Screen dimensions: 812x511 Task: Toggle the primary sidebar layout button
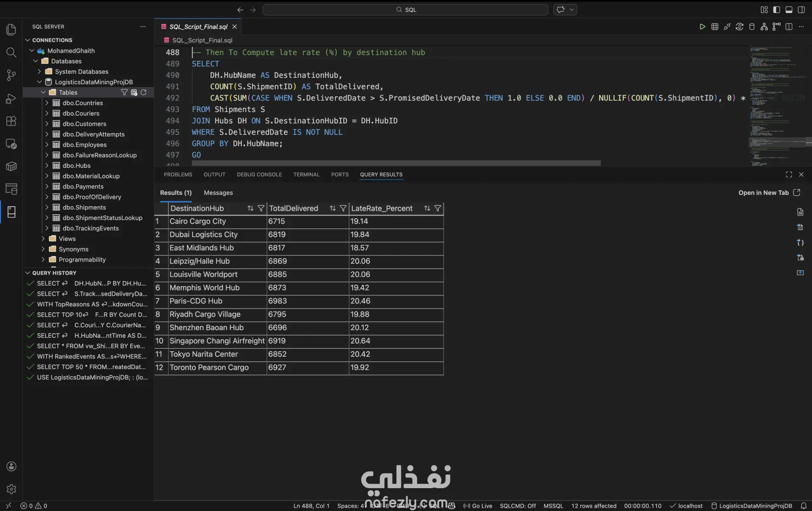pos(776,10)
